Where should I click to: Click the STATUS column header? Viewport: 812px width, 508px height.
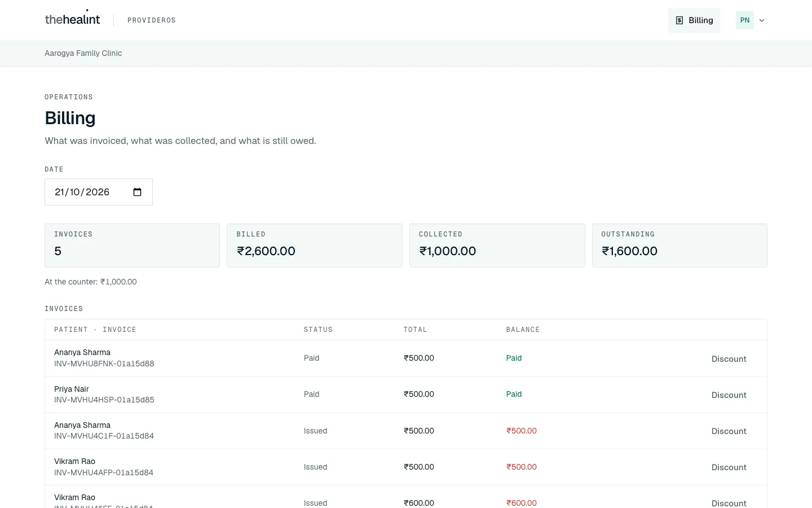[x=318, y=330]
